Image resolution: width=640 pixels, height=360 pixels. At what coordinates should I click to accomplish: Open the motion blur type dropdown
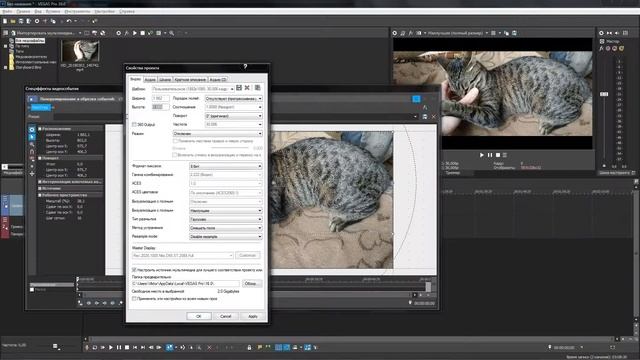point(225,219)
